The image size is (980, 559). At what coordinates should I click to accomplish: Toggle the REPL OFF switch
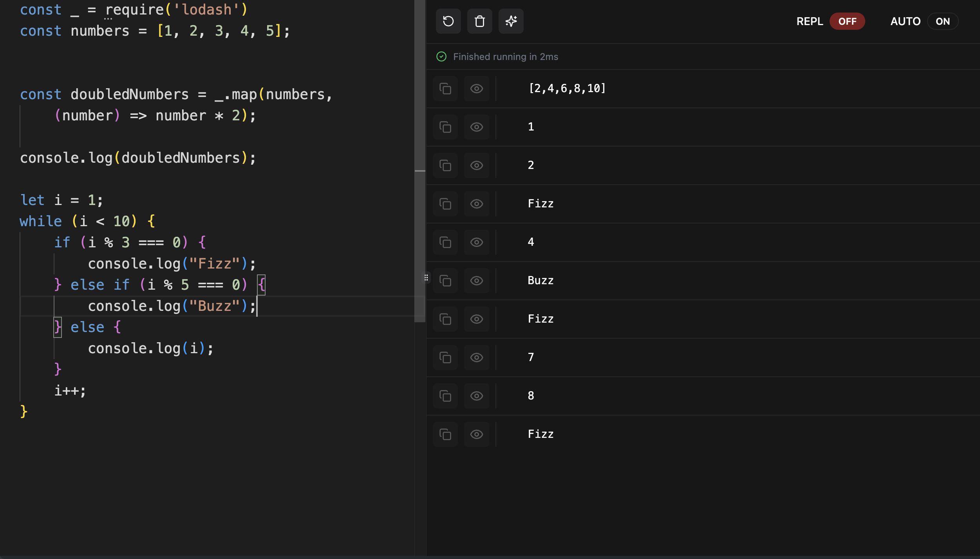coord(847,21)
